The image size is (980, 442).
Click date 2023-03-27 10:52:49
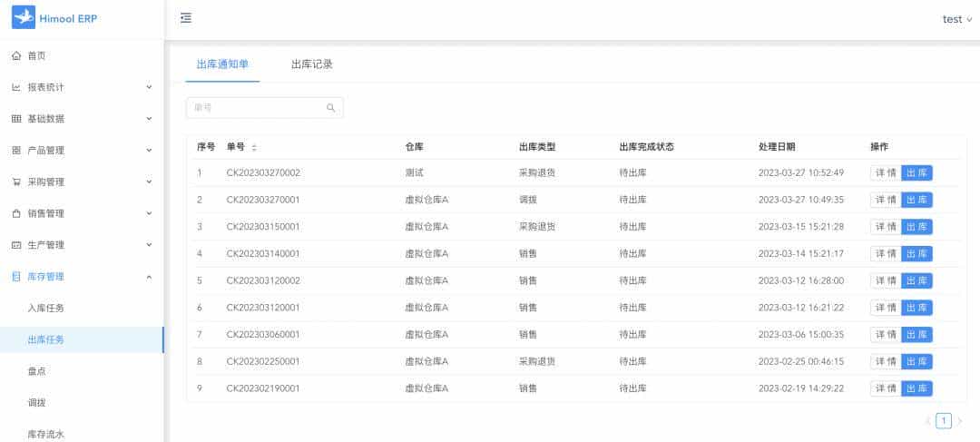tap(801, 173)
